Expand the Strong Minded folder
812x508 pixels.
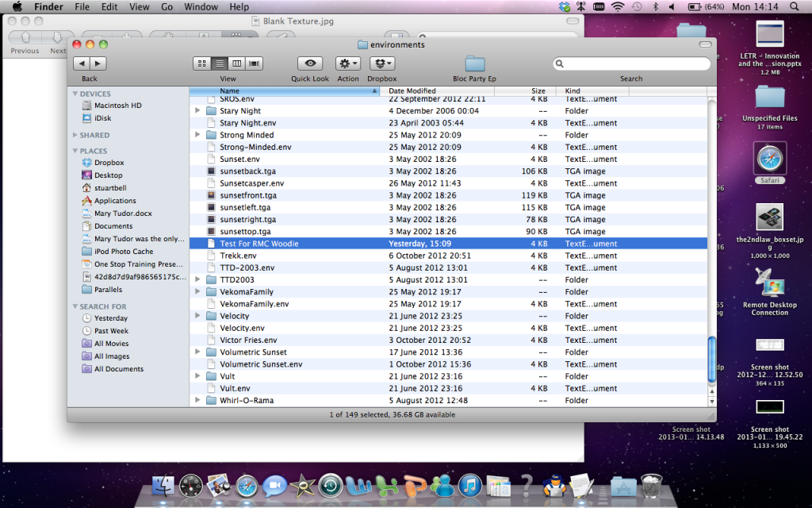(197, 135)
